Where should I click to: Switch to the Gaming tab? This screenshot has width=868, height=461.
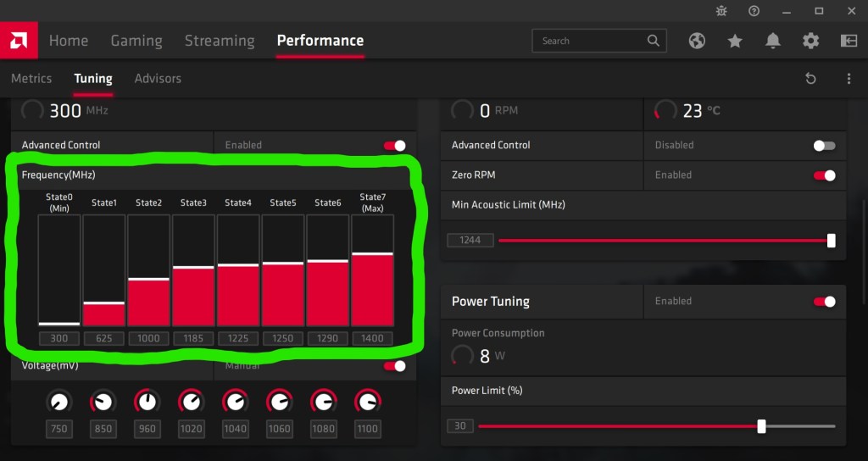tap(136, 41)
